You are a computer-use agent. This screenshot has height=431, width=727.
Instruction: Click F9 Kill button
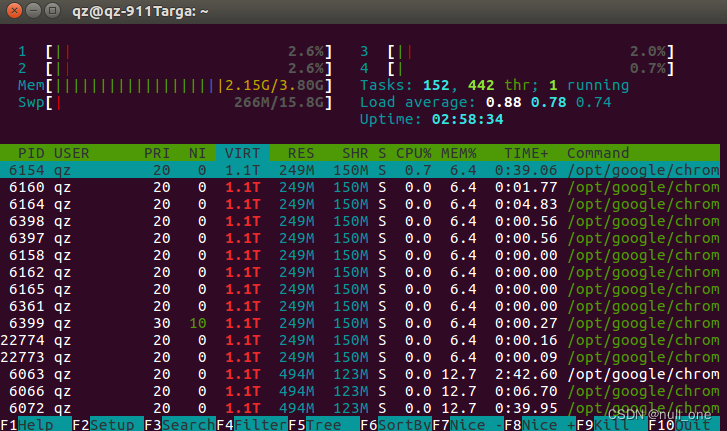612,425
